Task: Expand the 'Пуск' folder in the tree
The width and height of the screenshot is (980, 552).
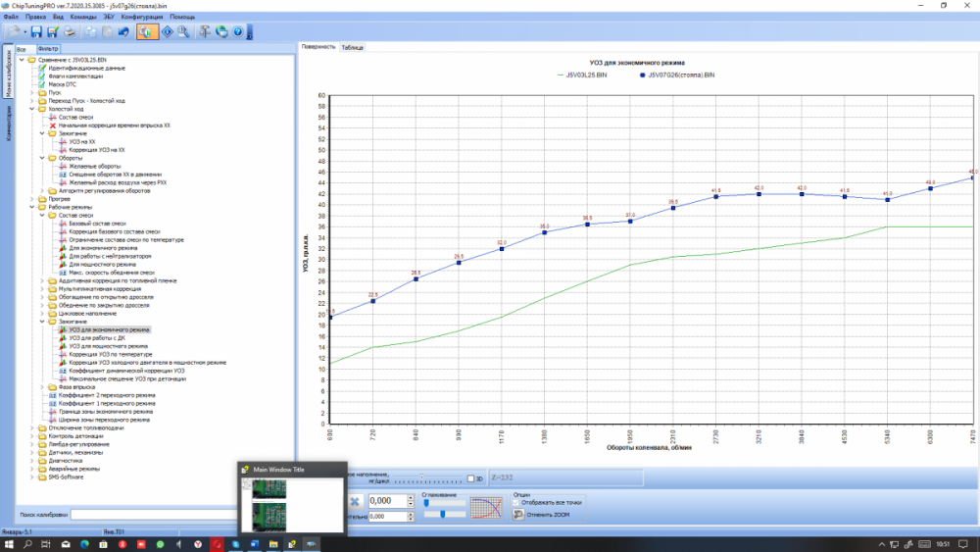Action: click(x=33, y=92)
